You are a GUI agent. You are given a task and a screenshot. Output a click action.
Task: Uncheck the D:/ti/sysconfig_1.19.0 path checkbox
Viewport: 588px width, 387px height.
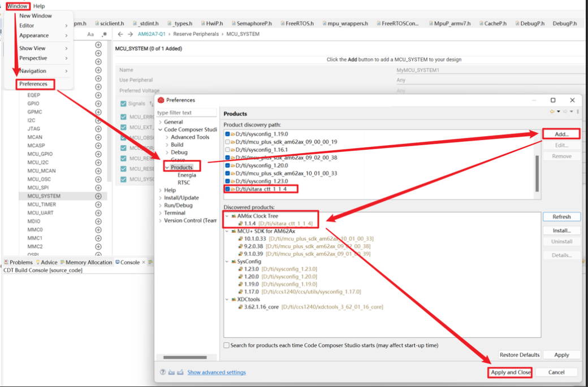[228, 134]
